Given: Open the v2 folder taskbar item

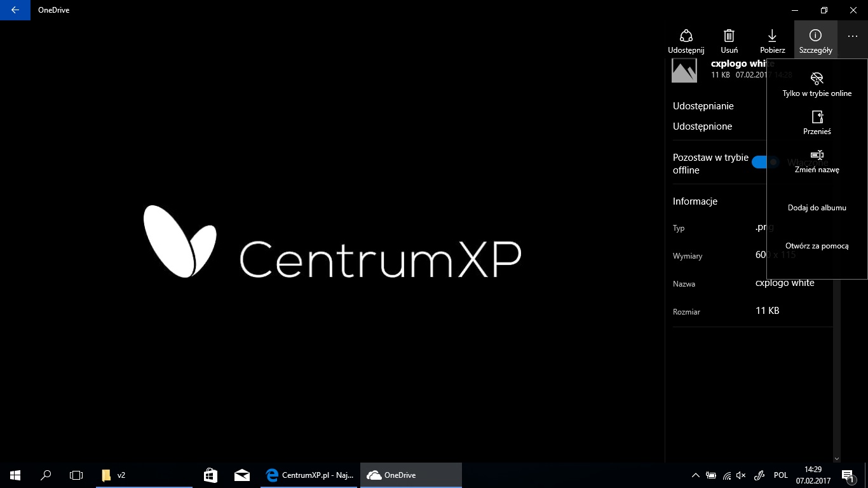Looking at the screenshot, I should 144,475.
